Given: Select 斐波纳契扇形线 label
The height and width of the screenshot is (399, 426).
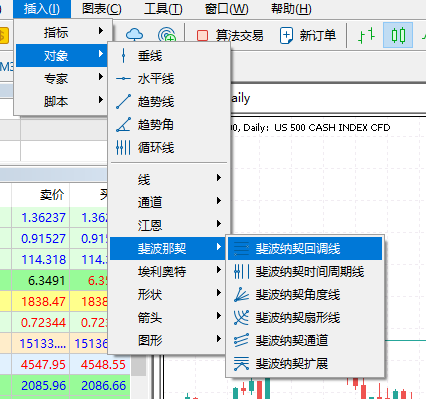Looking at the screenshot, I should [x=298, y=318].
